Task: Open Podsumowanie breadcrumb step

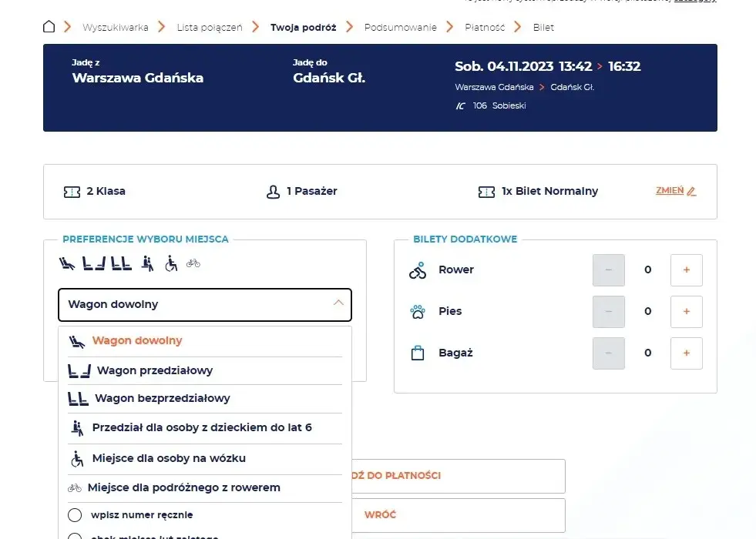Action: tap(401, 28)
